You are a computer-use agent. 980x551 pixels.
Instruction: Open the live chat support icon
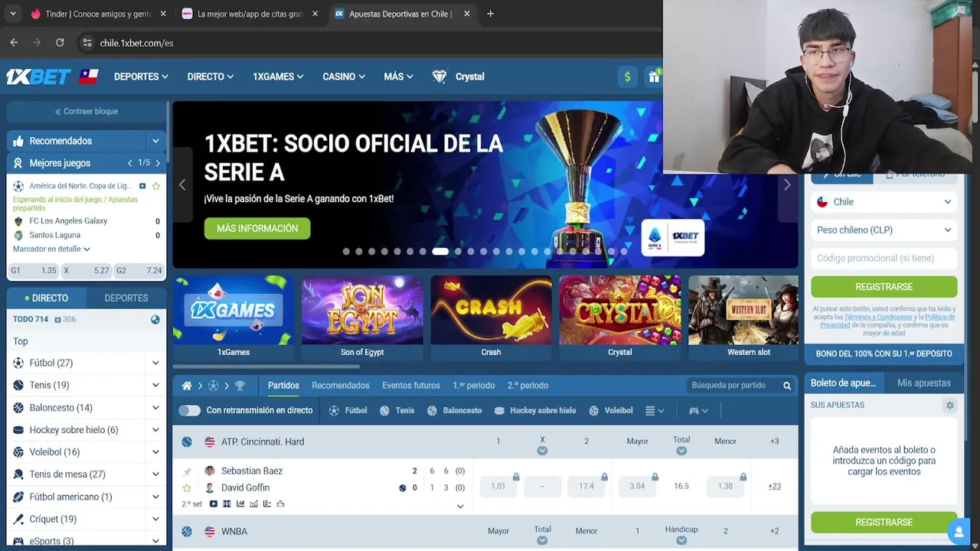957,530
